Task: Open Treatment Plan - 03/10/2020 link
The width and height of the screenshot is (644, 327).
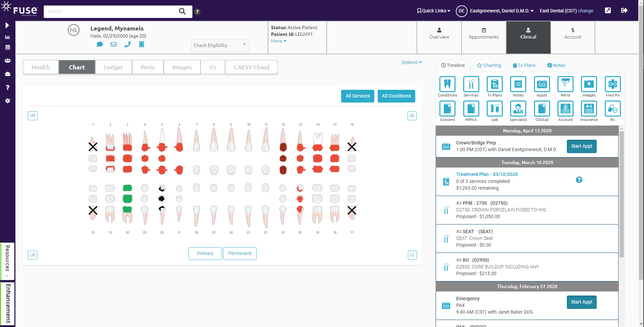Action: [x=487, y=174]
